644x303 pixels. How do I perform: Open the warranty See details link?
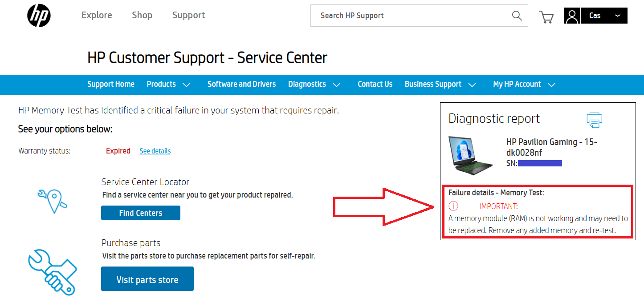(x=155, y=151)
